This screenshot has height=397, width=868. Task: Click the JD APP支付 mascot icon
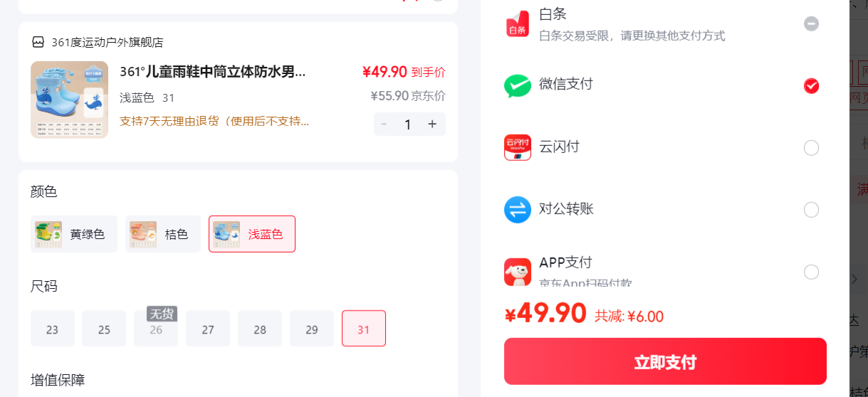518,272
